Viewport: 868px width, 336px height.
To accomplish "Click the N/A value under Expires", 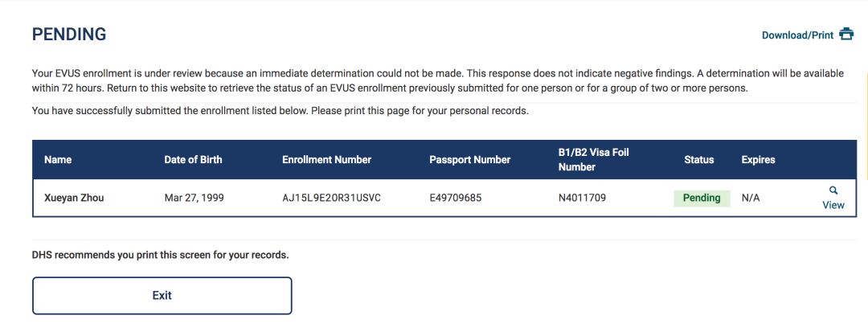I will click(751, 198).
